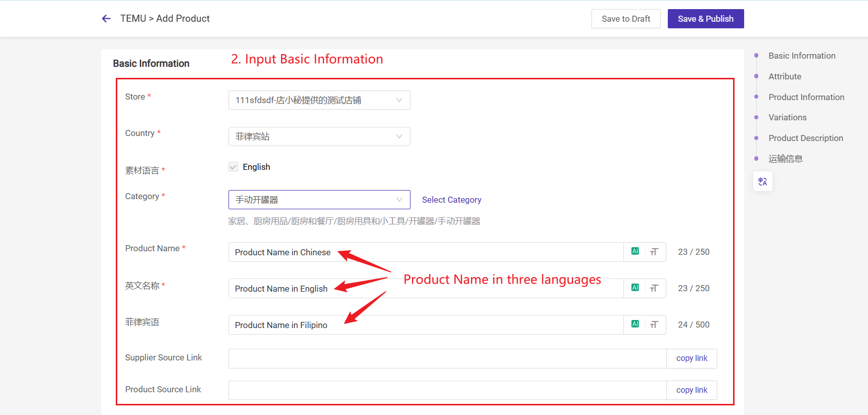Click the category path text below Category
The height and width of the screenshot is (415, 868).
[354, 221]
